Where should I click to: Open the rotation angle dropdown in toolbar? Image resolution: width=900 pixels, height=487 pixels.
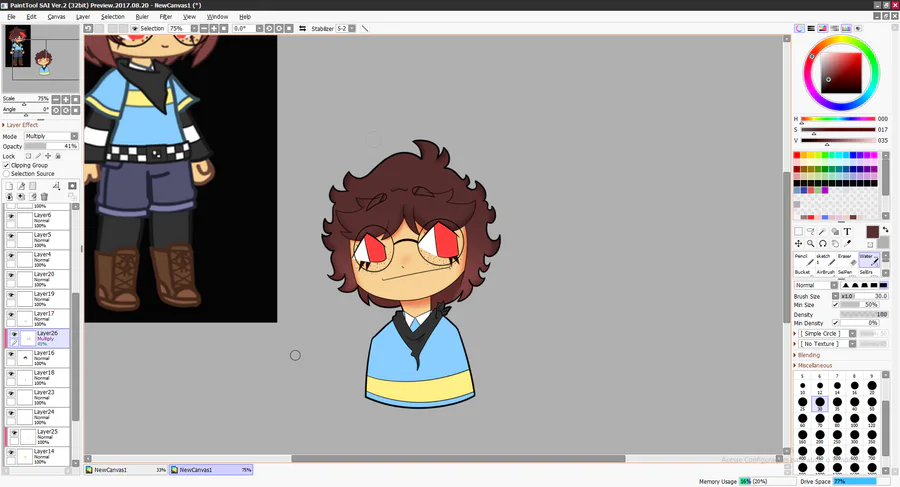[259, 28]
